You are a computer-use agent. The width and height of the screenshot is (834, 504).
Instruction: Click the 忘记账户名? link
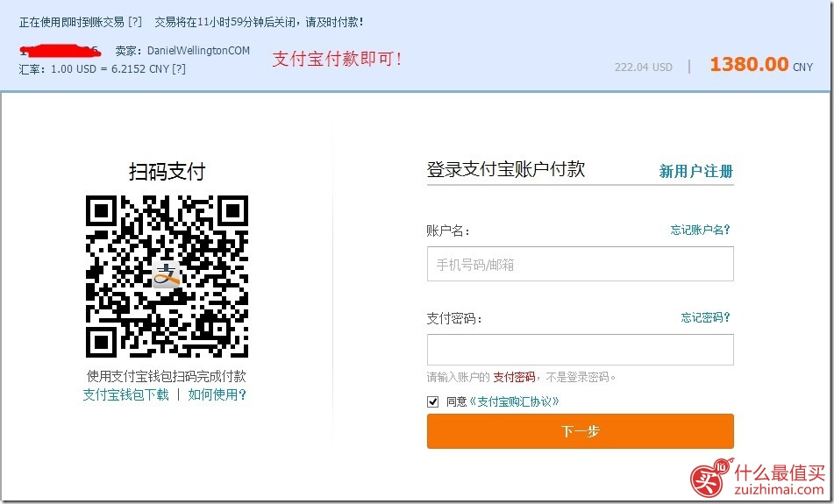[x=700, y=230]
